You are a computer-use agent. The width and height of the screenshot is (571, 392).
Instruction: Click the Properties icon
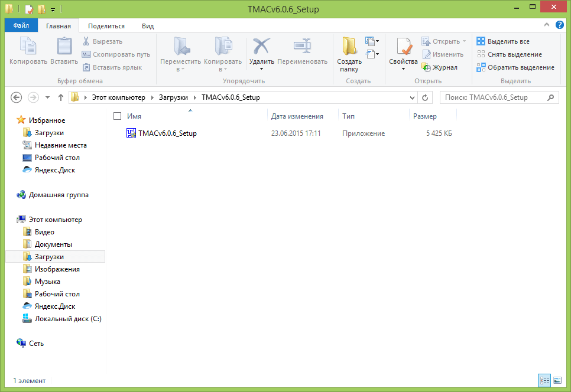tap(404, 46)
